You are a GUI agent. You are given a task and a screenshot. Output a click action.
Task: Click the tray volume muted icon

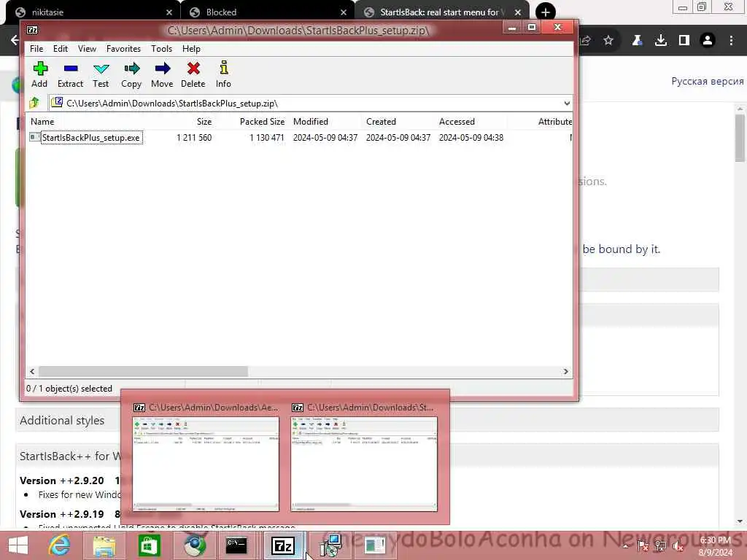(678, 546)
